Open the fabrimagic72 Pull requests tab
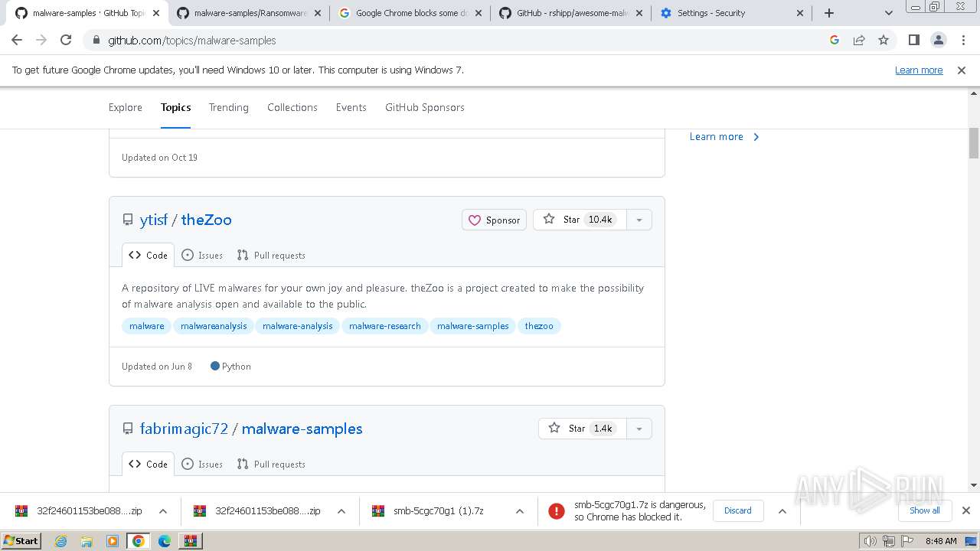The image size is (980, 551). 271,465
